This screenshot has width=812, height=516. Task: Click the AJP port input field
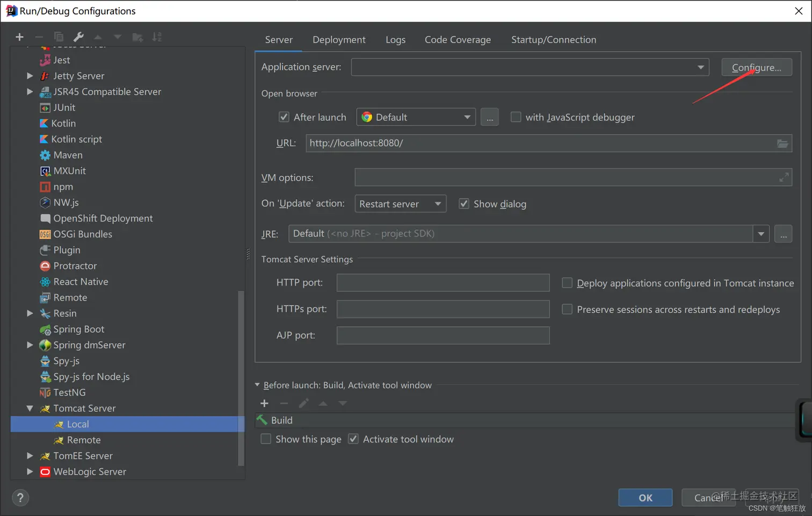443,335
